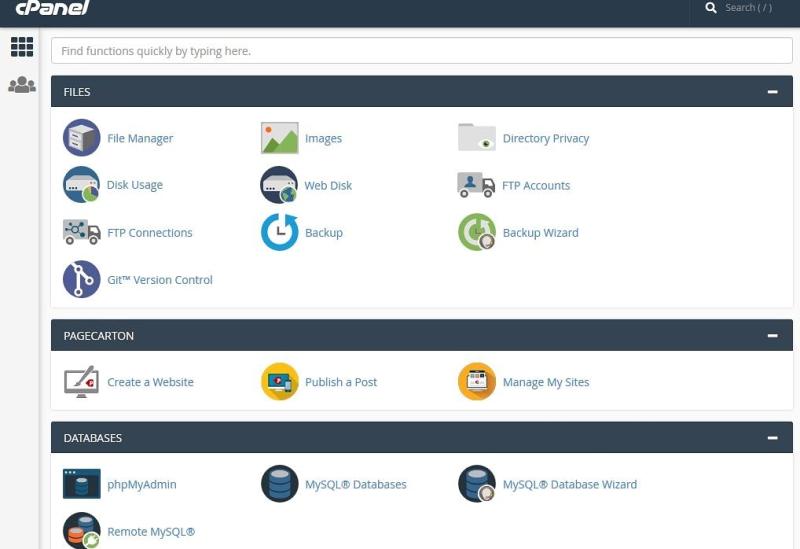Screen dimensions: 800x549
Task: Collapse the PAGECARTON section
Action: click(x=772, y=336)
